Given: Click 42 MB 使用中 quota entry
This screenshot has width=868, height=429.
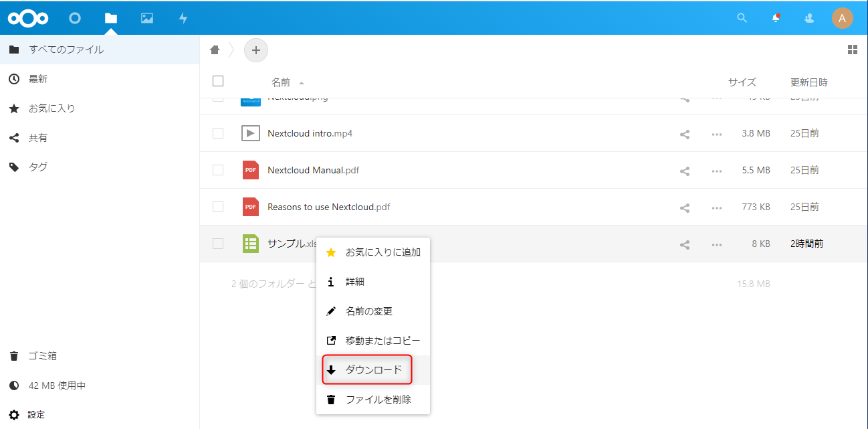Looking at the screenshot, I should click(x=100, y=385).
